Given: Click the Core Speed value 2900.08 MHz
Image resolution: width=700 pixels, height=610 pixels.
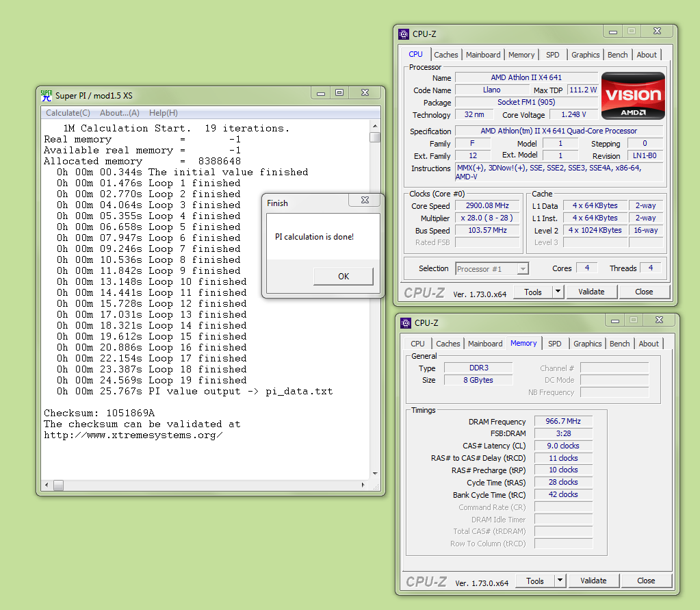Looking at the screenshot, I should point(487,206).
